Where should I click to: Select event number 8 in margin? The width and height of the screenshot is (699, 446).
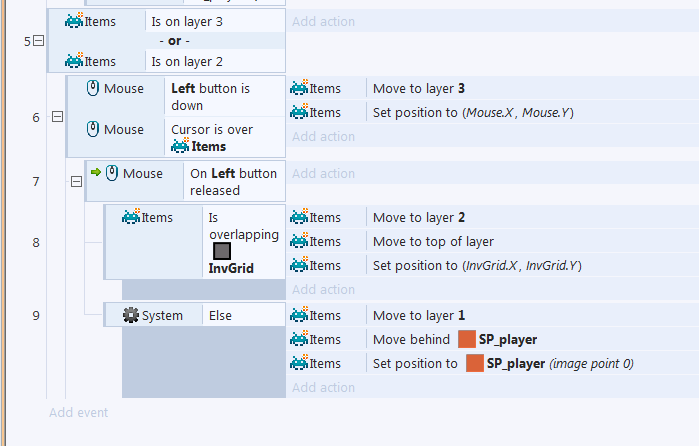tap(36, 243)
